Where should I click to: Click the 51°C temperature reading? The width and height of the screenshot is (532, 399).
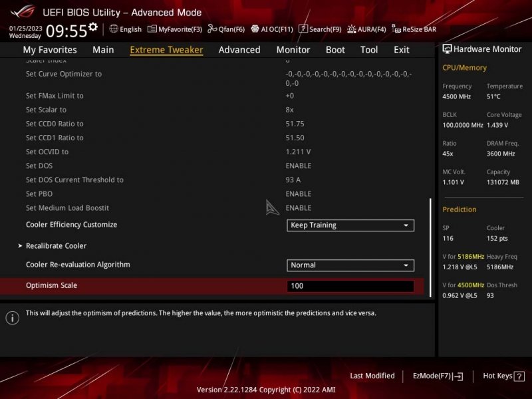[493, 96]
